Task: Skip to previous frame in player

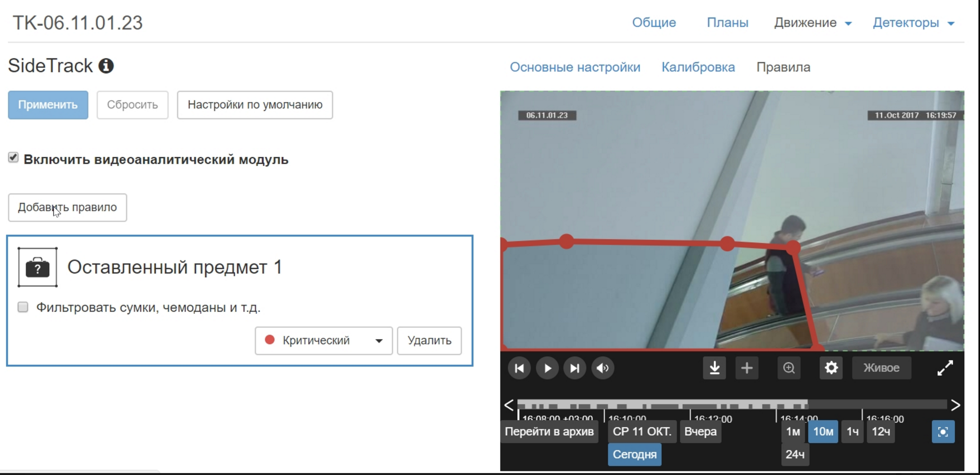Action: 519,368
